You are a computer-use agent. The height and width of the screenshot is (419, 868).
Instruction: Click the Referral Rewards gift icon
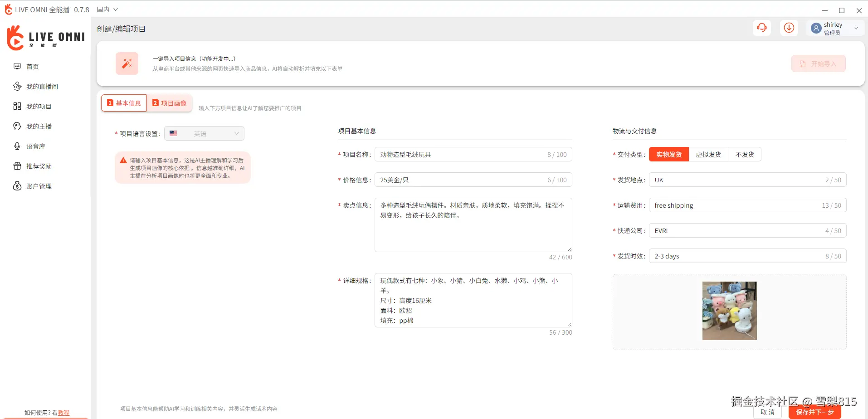click(17, 166)
